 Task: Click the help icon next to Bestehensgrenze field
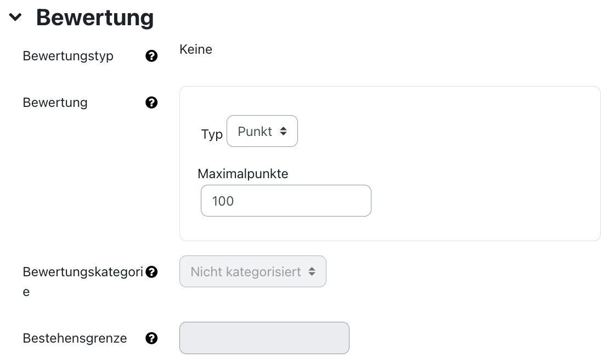[151, 338]
